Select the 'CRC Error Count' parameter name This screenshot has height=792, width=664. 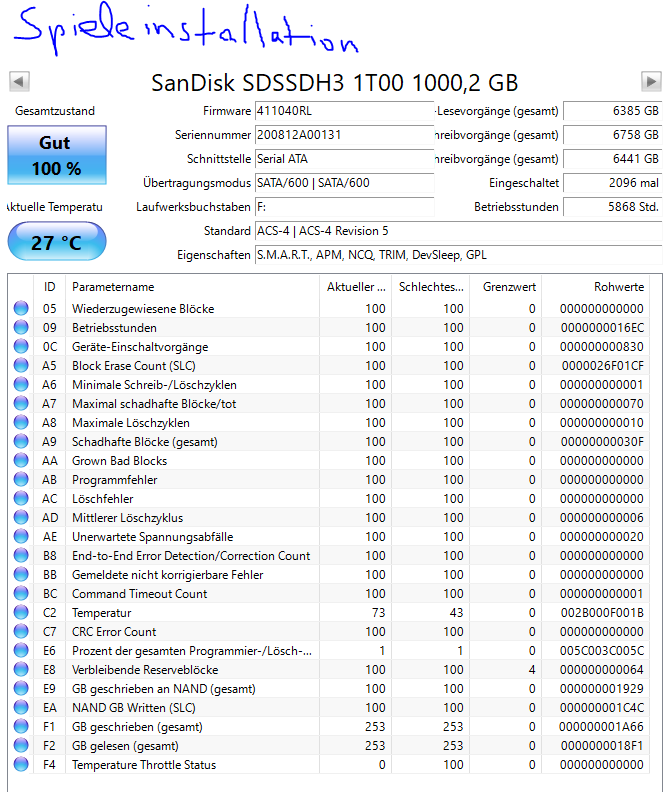click(x=114, y=632)
